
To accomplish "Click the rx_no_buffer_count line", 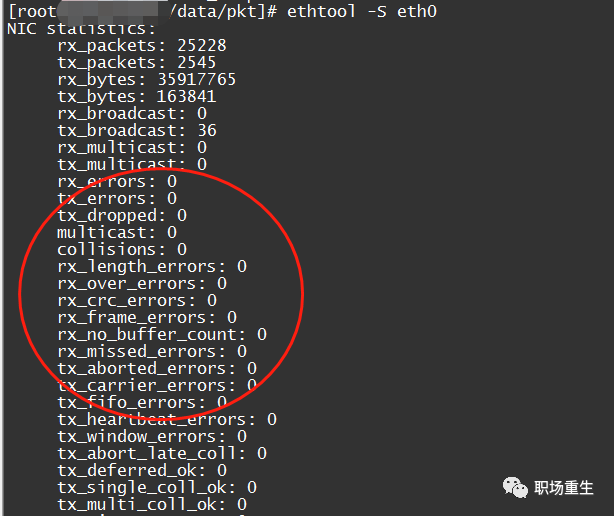I will tap(162, 335).
